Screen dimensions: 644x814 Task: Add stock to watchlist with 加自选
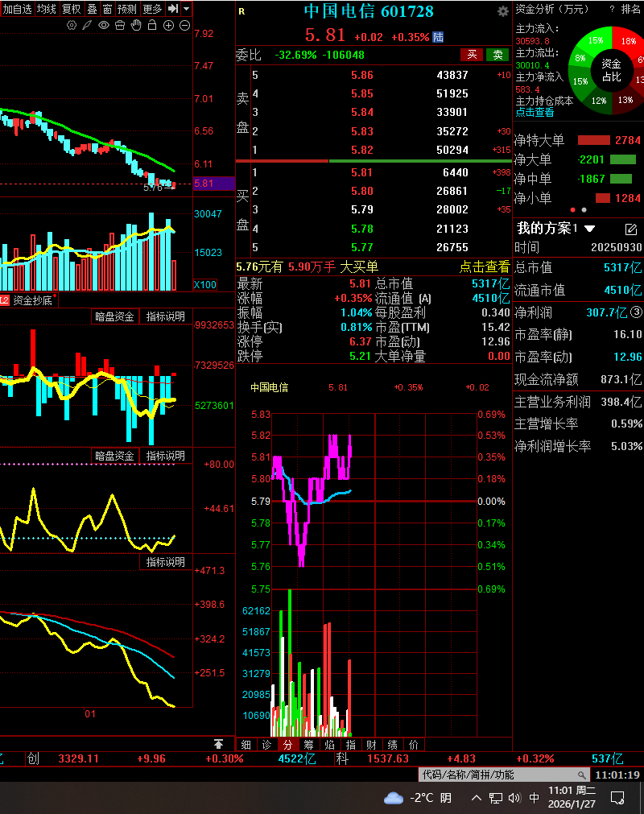[17, 8]
